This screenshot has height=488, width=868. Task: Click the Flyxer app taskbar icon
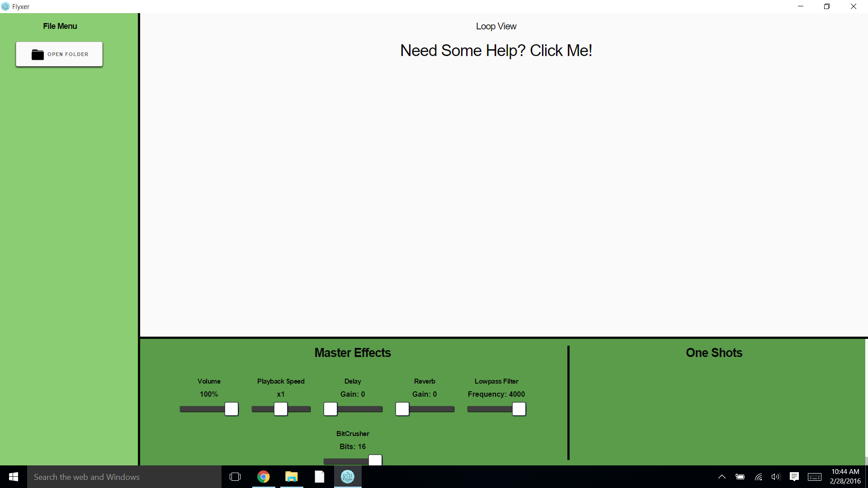tap(348, 477)
